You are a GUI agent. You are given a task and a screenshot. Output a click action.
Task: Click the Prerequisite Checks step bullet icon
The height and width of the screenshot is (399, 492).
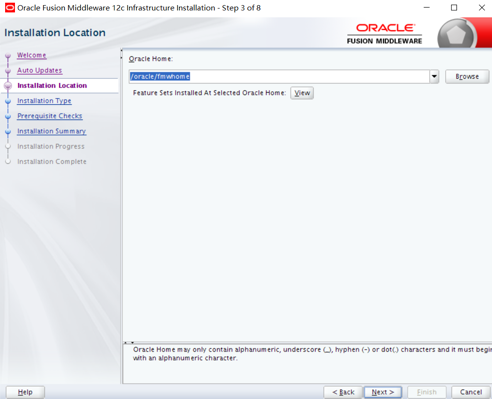pos(8,117)
